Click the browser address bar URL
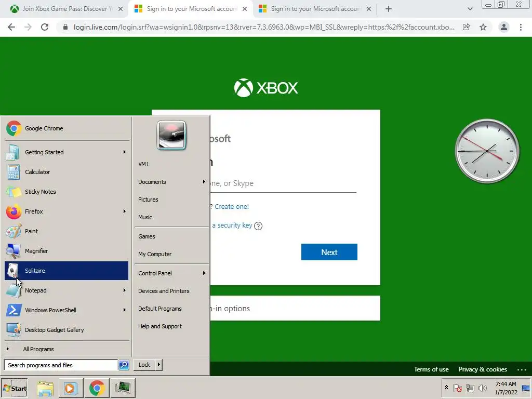532x399 pixels. click(263, 27)
